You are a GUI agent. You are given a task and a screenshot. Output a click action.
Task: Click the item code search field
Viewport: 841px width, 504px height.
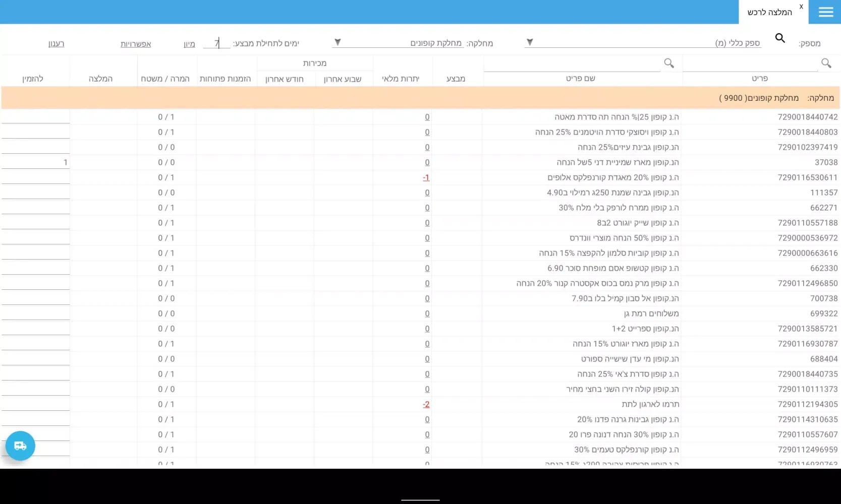[749, 64]
